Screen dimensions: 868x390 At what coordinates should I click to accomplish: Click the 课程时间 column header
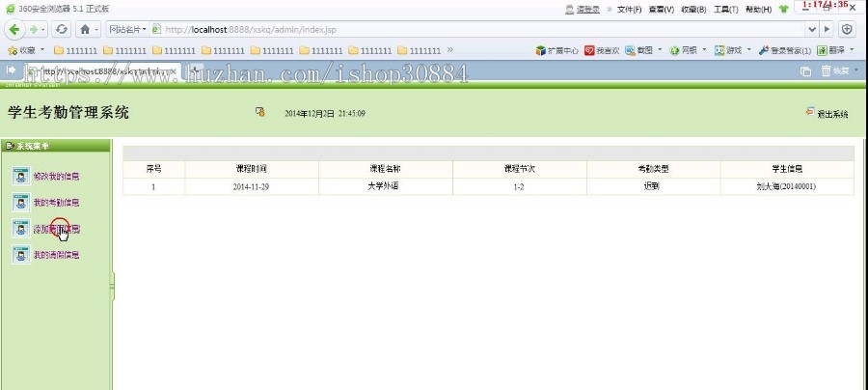(252, 169)
